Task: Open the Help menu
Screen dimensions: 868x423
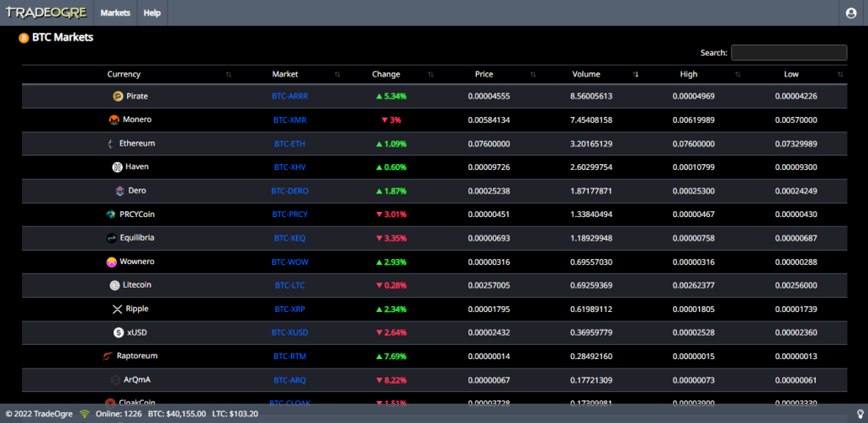Action: [152, 13]
